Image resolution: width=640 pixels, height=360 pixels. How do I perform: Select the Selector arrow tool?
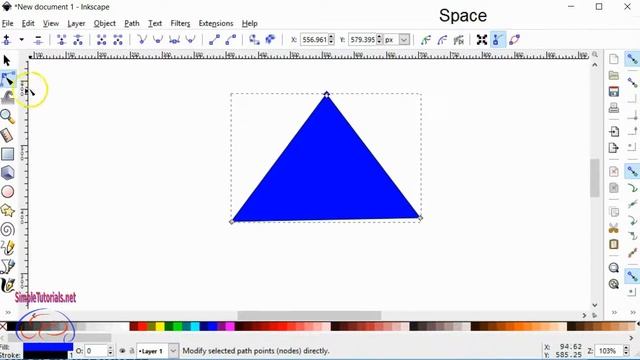click(x=7, y=60)
